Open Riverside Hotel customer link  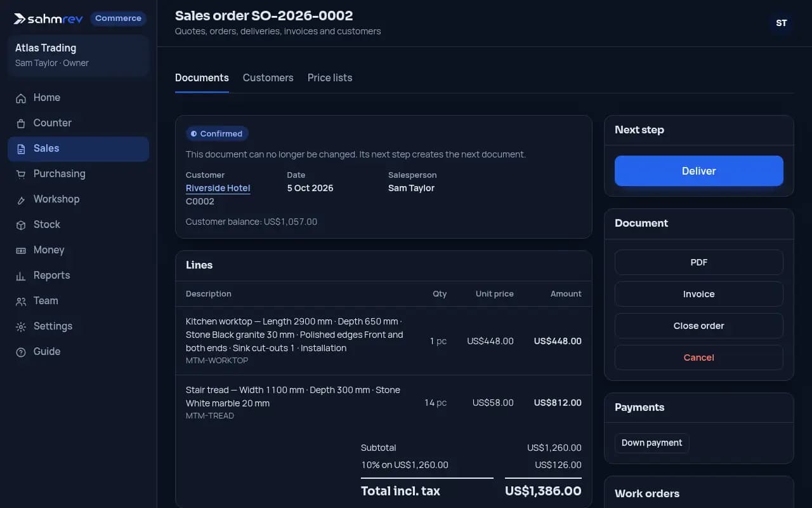(218, 188)
